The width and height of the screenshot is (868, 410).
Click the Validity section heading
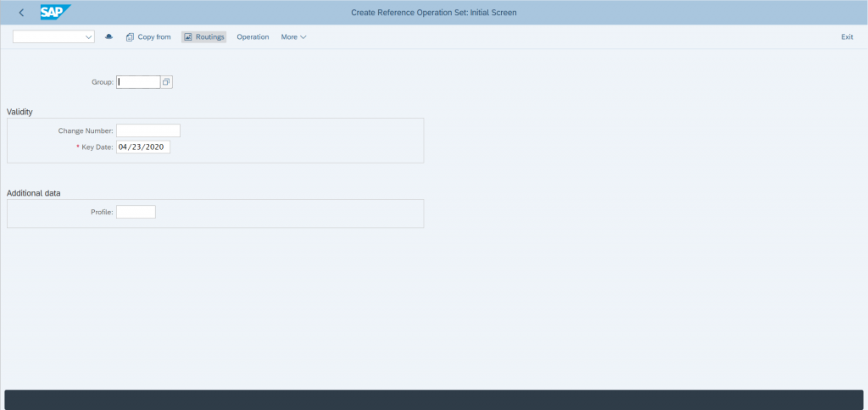click(20, 112)
